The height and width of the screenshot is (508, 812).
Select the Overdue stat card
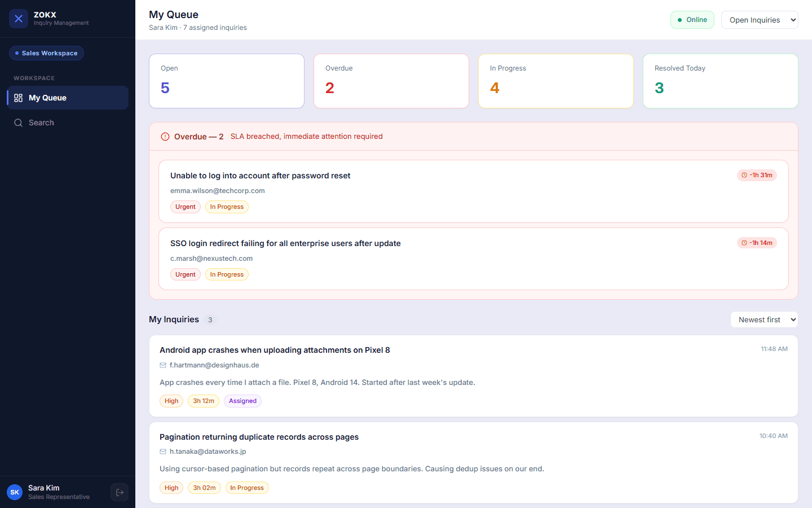tap(391, 81)
